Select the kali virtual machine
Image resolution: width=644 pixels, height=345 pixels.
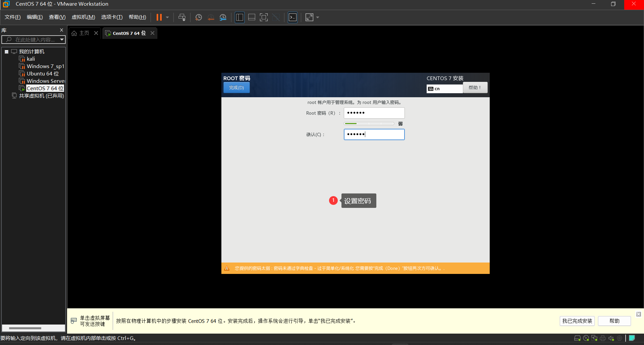click(x=31, y=59)
